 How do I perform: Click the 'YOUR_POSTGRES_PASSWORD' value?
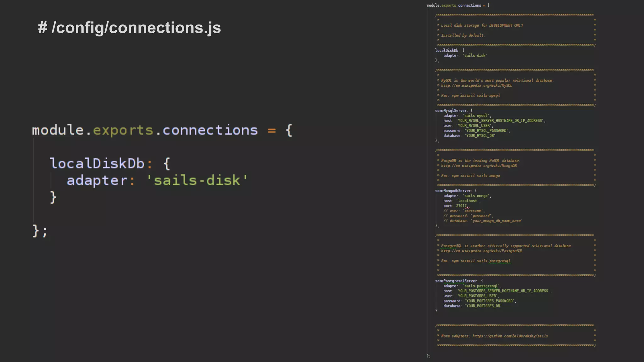[490, 301]
